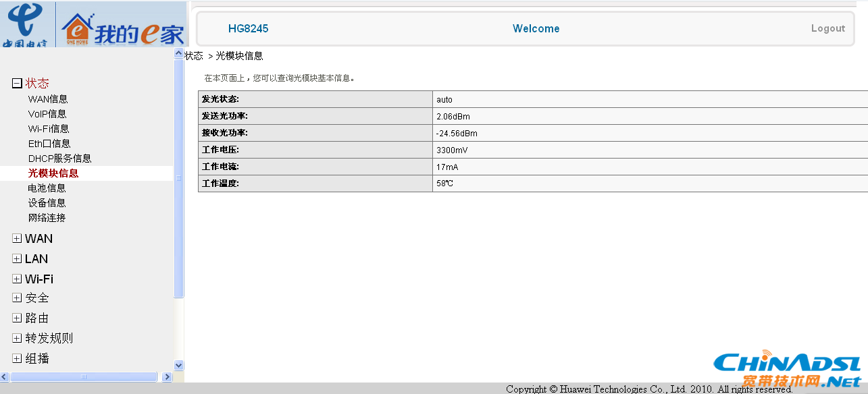The image size is (868, 394).
Task: Expand the WAN menu section
Action: pos(17,239)
